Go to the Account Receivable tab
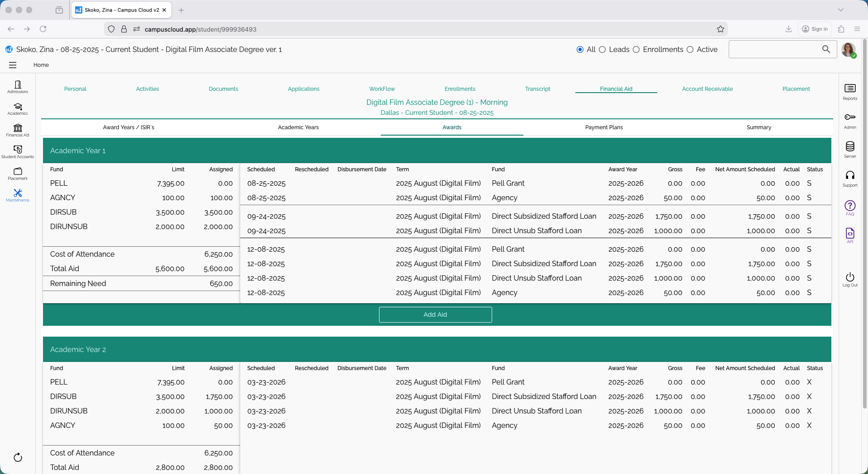Viewport: 868px width, 474px height. [707, 89]
